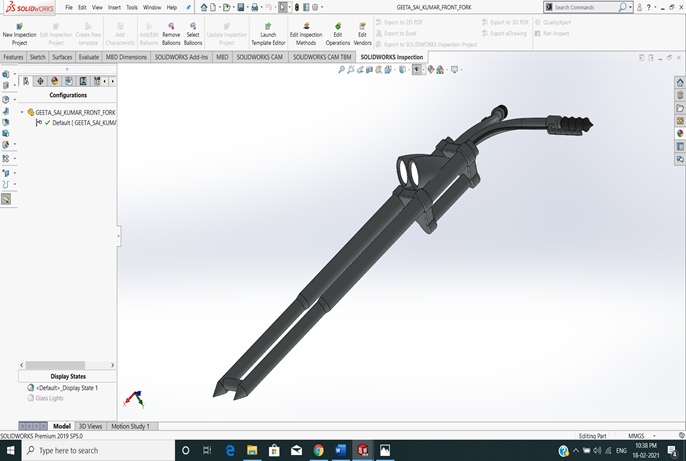Open Custom Properties in task pane

(x=680, y=147)
